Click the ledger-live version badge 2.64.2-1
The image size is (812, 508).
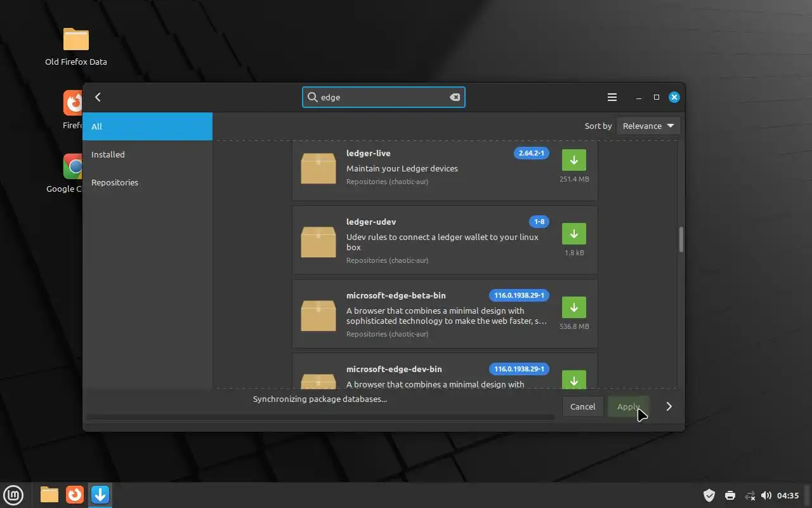tap(532, 153)
